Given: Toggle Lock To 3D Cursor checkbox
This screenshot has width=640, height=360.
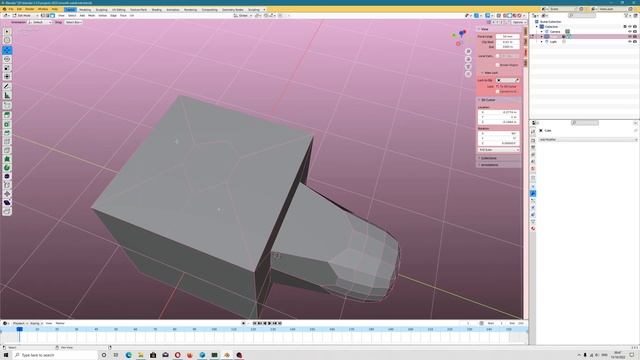Looking at the screenshot, I should [498, 87].
